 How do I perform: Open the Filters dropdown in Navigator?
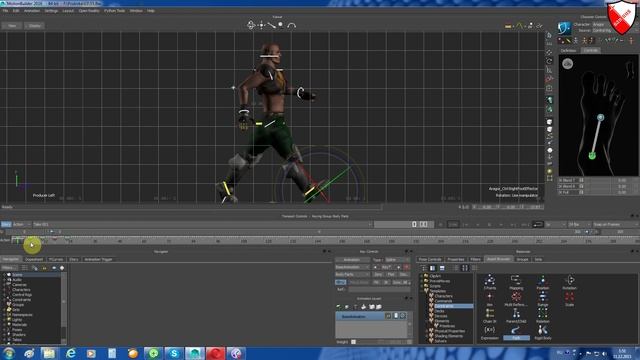[x=9, y=268]
